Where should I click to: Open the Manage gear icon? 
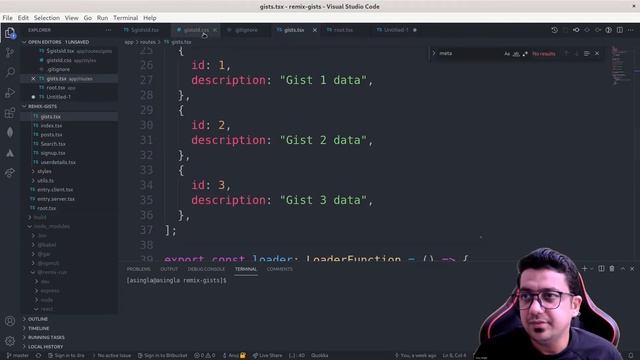click(10, 340)
